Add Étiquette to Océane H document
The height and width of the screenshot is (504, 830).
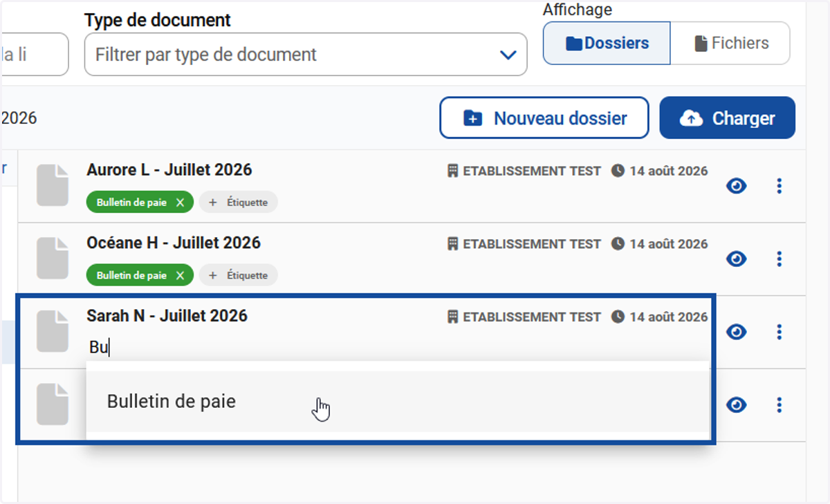coord(239,275)
